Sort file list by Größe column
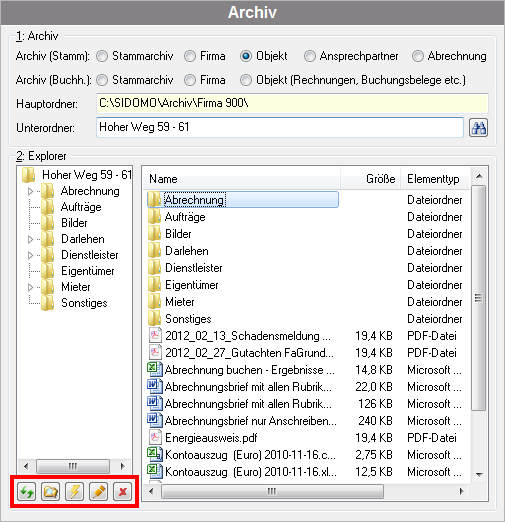Image resolution: width=505 pixels, height=522 pixels. [370, 179]
